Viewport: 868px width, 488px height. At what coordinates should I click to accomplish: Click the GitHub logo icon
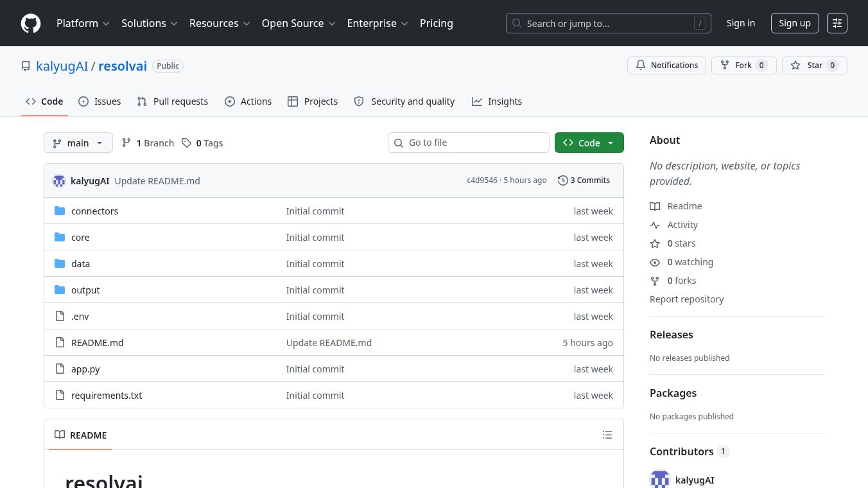[x=31, y=23]
